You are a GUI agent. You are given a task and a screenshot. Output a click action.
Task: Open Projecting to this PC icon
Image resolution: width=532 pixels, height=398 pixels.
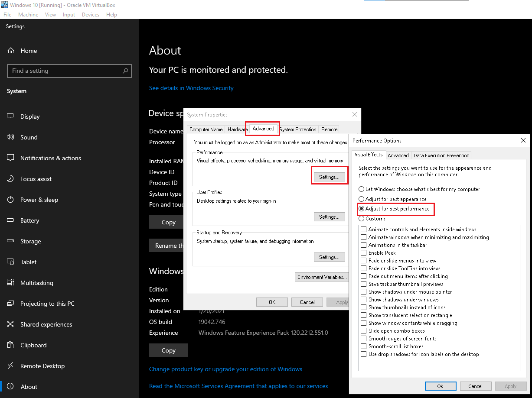11,304
